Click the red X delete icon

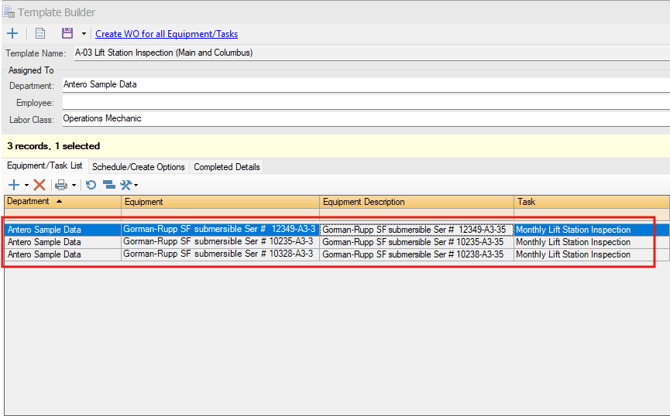click(40, 185)
